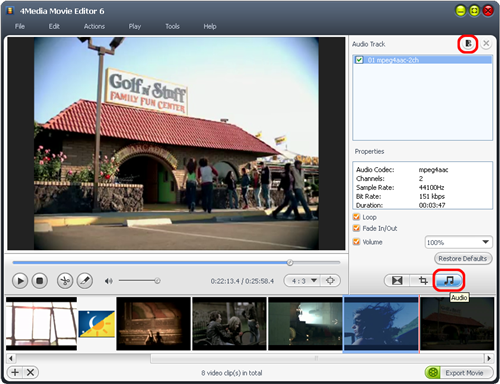Click the Export Movie button
This screenshot has width=500, height=384.
point(459,373)
